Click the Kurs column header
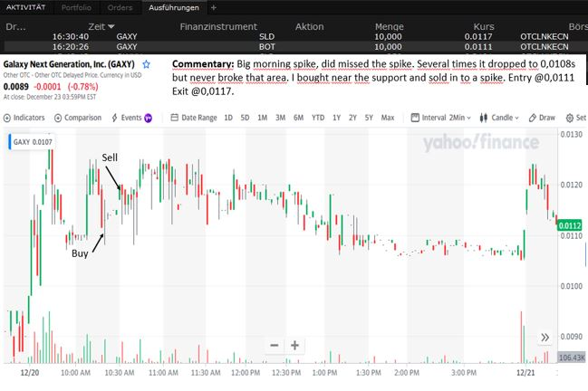588x391 pixels. [x=484, y=26]
